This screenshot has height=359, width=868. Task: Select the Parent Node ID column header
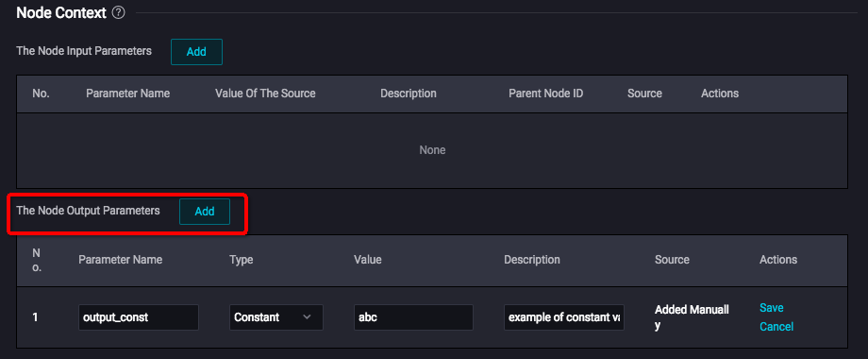(x=546, y=94)
